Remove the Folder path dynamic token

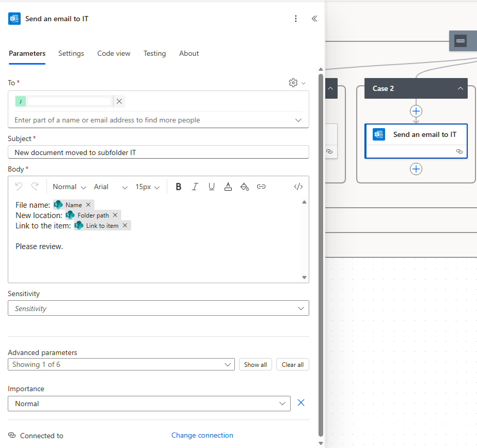click(115, 215)
